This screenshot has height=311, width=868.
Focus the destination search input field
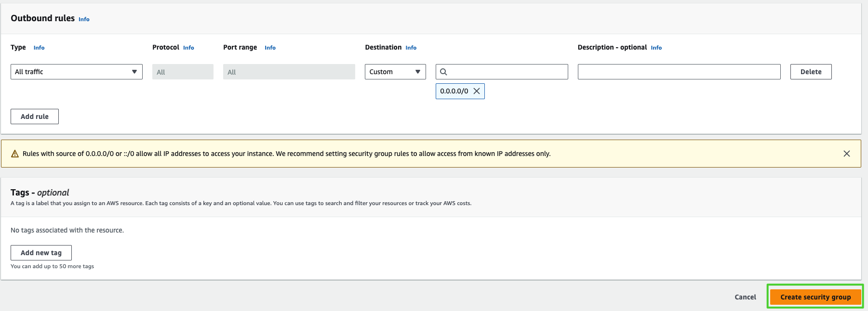(507, 72)
